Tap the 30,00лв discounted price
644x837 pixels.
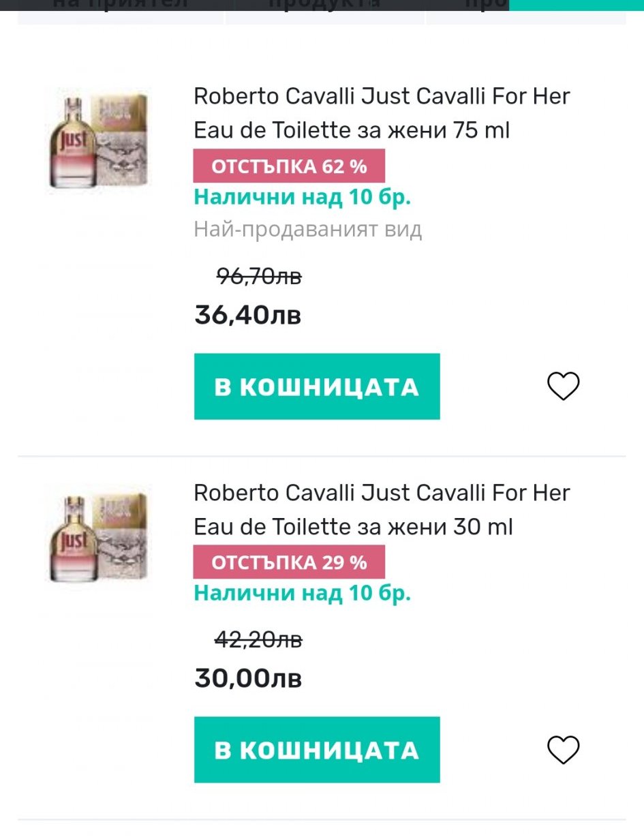[x=247, y=678]
